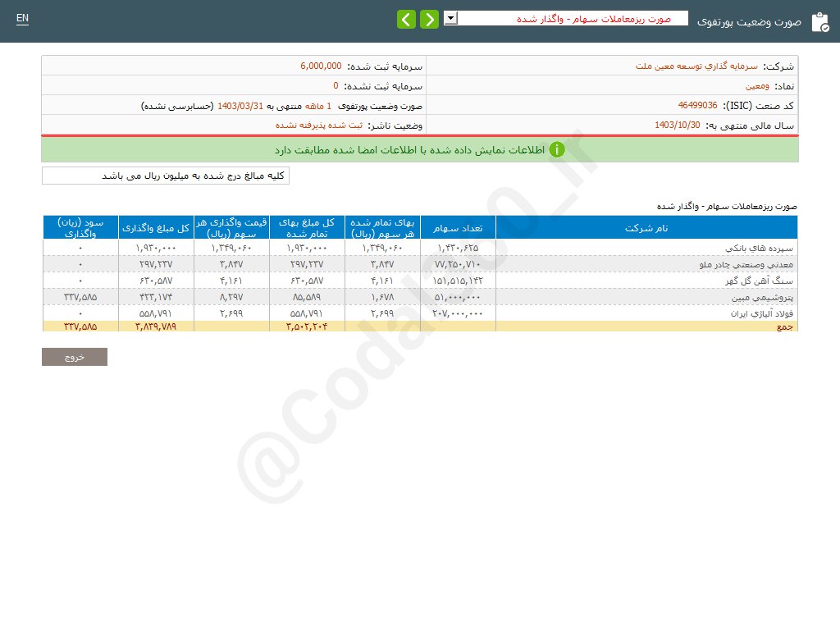
Task: Click the سود (زیان) واگذاری column header
Action: point(80,227)
